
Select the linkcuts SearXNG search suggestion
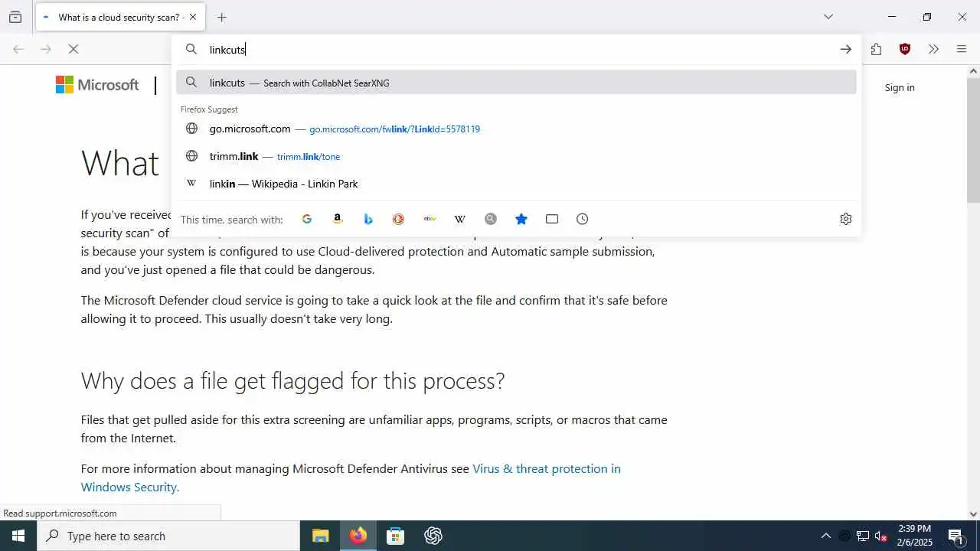[516, 83]
